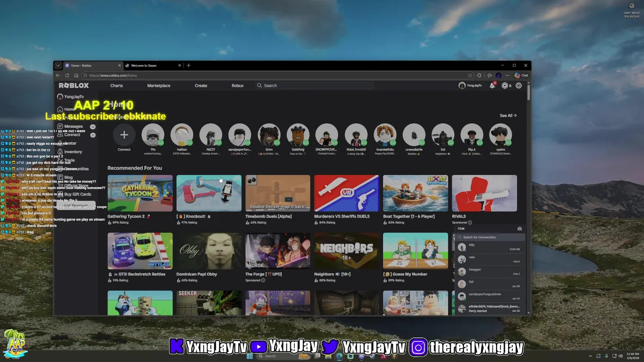Switch to the Welcome to Steam tab

click(153, 65)
